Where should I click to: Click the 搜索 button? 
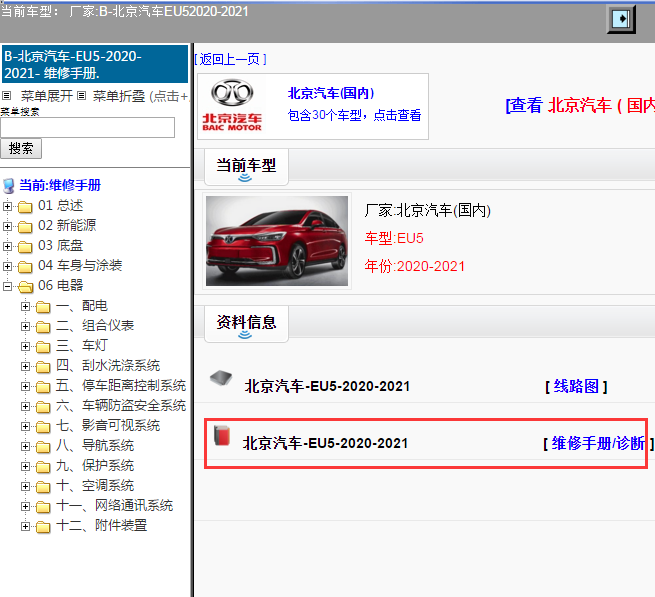click(x=21, y=149)
